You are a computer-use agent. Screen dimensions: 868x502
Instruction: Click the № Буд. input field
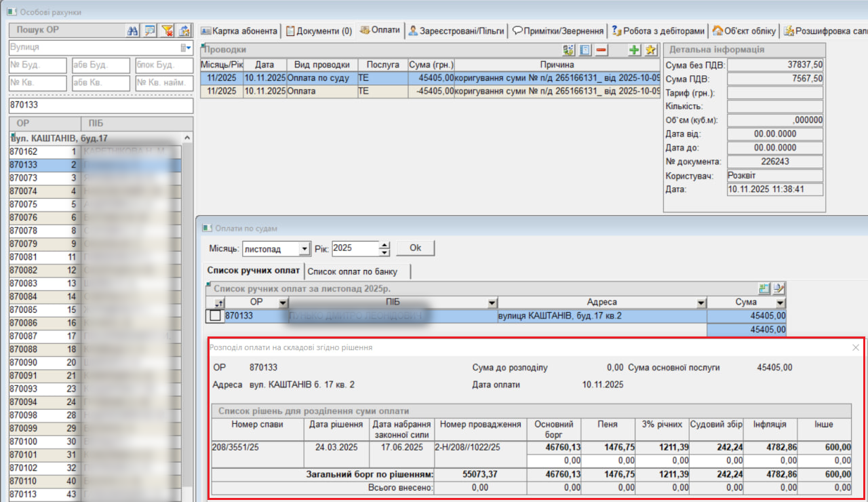38,65
